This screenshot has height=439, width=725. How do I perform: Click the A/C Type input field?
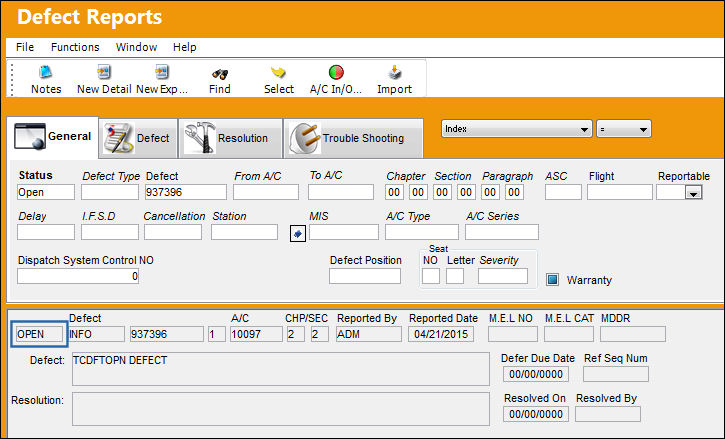422,232
